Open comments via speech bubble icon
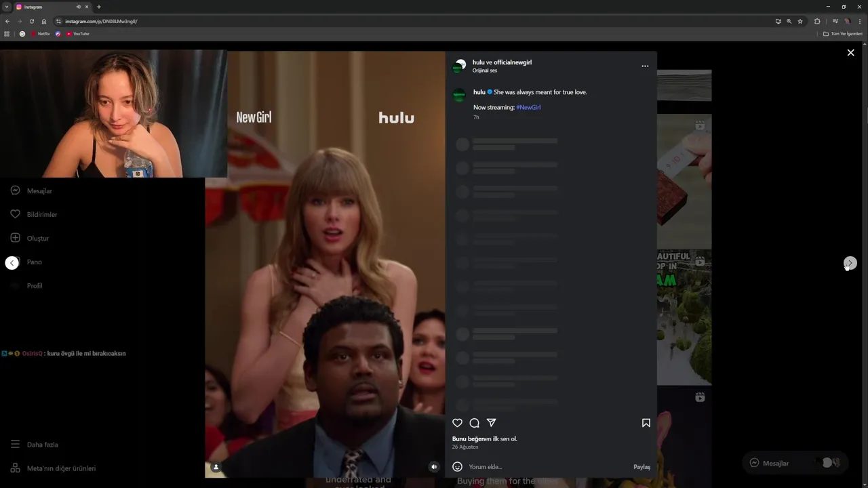 click(475, 423)
